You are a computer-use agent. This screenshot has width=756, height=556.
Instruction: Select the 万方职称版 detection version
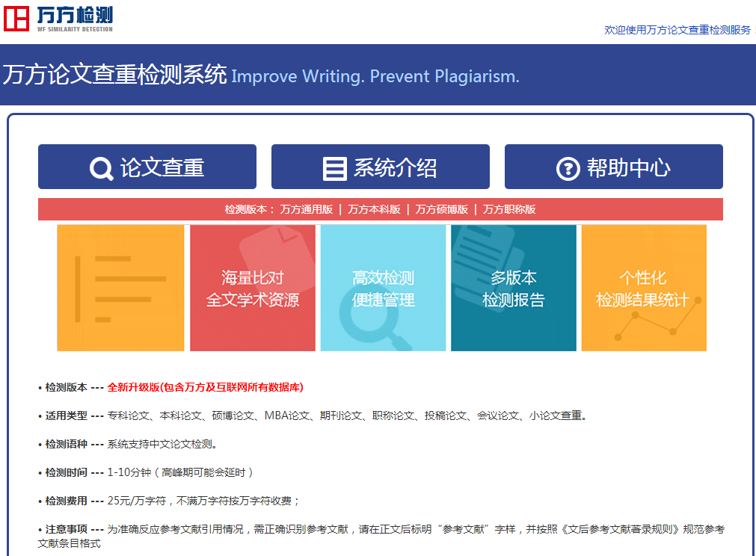coord(510,209)
